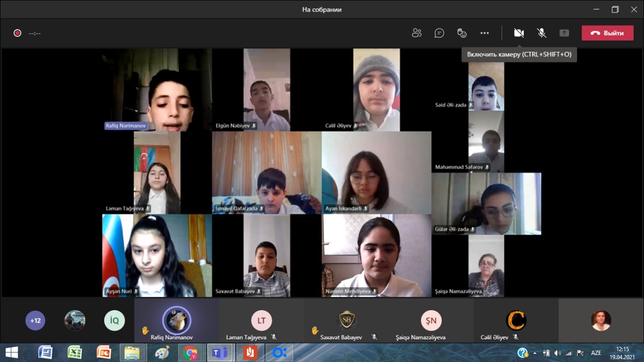Open the raise hand reactions menu

pyautogui.click(x=462, y=33)
